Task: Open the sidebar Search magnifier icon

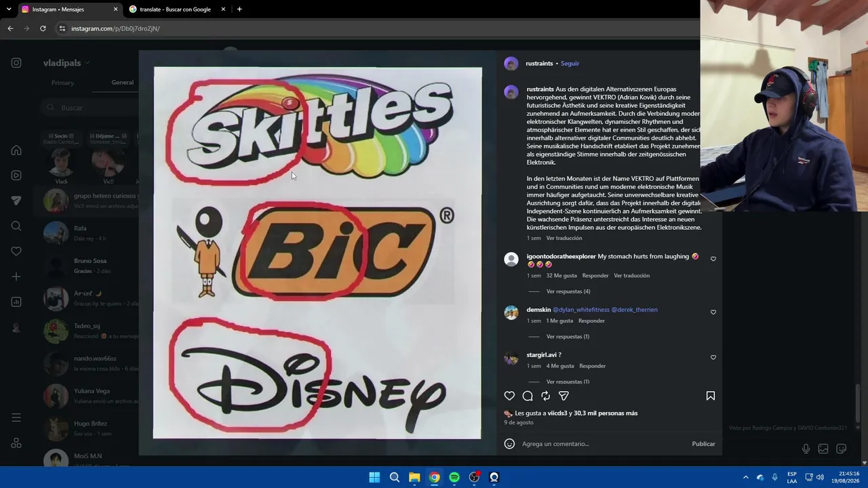Action: click(16, 226)
